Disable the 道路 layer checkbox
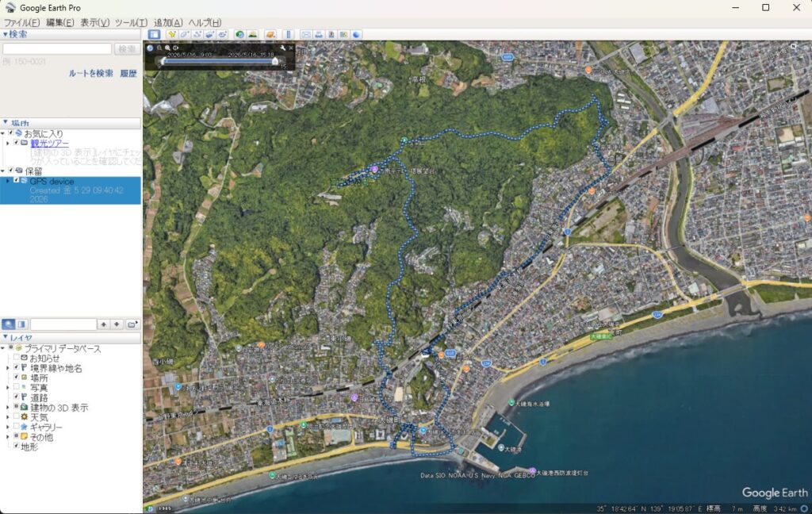The image size is (812, 514). [16, 397]
